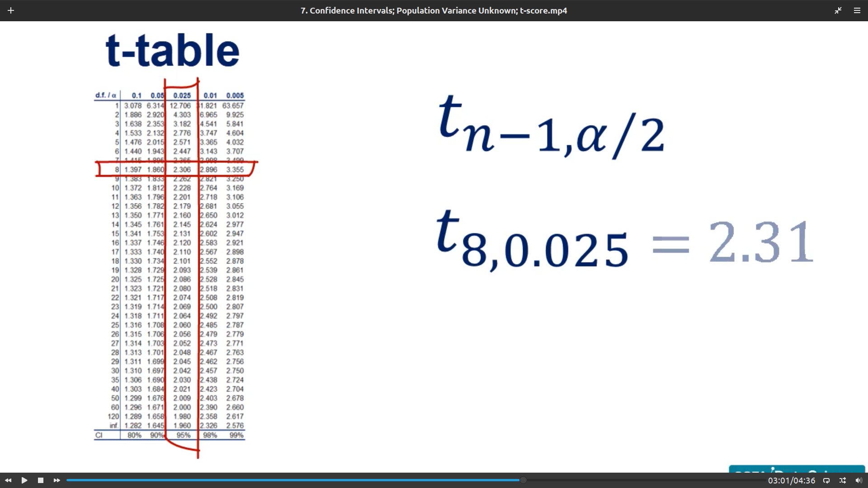Image resolution: width=868 pixels, height=488 pixels.
Task: Click the t-table heading in the video
Action: (172, 50)
